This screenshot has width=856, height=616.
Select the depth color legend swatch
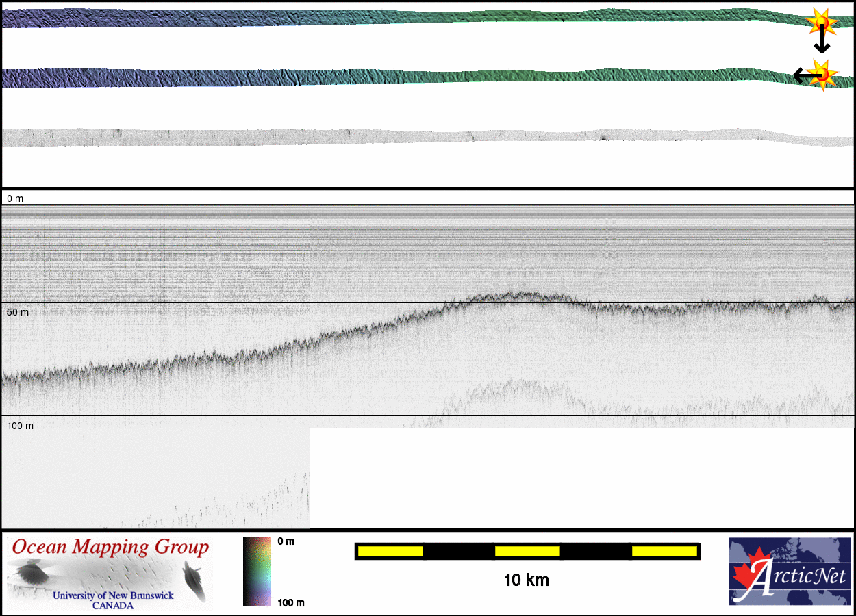(257, 572)
